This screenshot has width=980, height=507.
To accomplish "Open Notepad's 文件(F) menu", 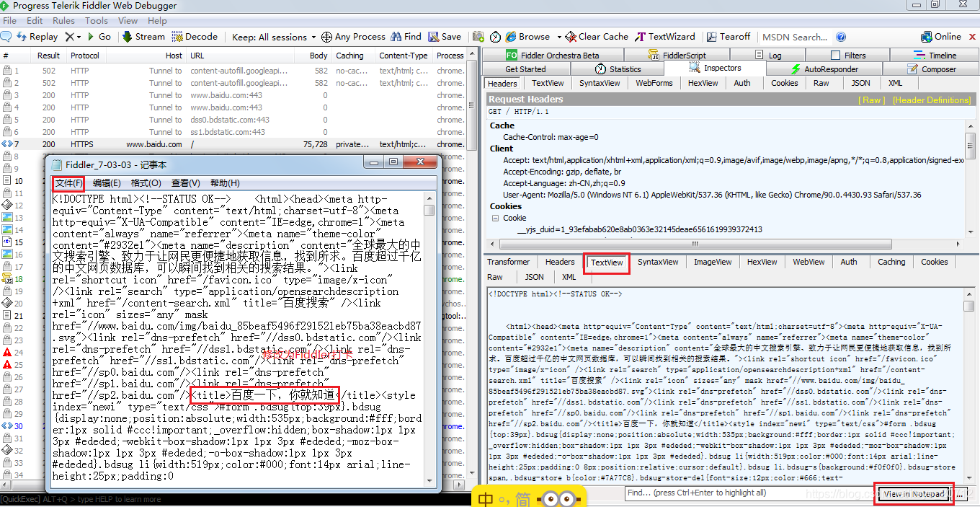I will [68, 183].
